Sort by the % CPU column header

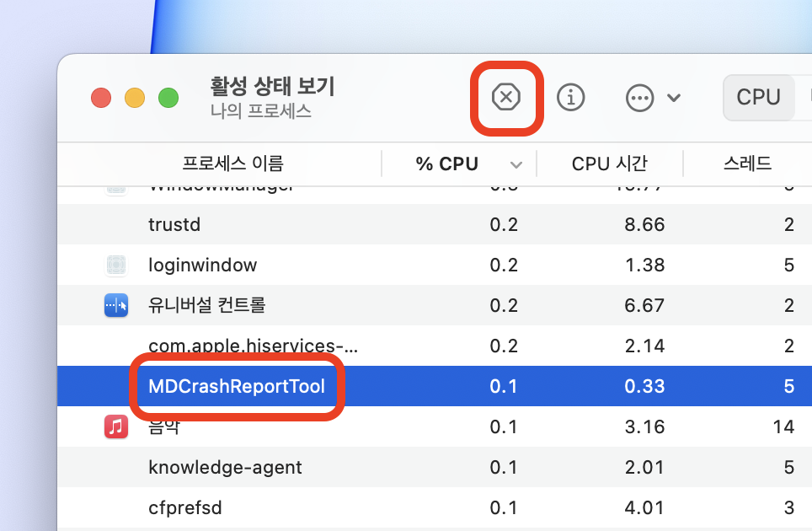tap(447, 164)
